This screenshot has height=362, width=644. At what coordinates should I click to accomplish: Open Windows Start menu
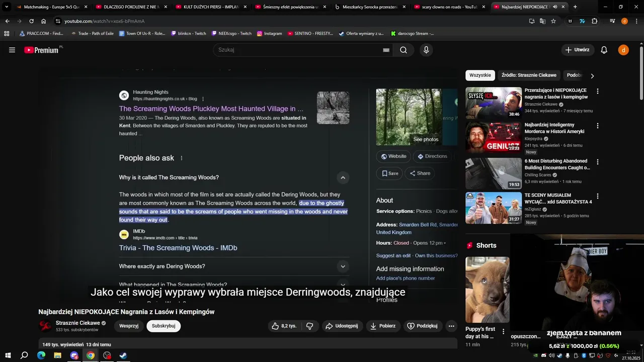click(x=8, y=355)
